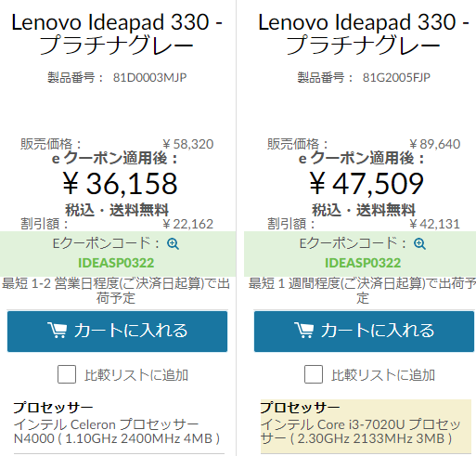Click cart icon in right カートに入れる button
476x456 pixels.
pos(303,330)
